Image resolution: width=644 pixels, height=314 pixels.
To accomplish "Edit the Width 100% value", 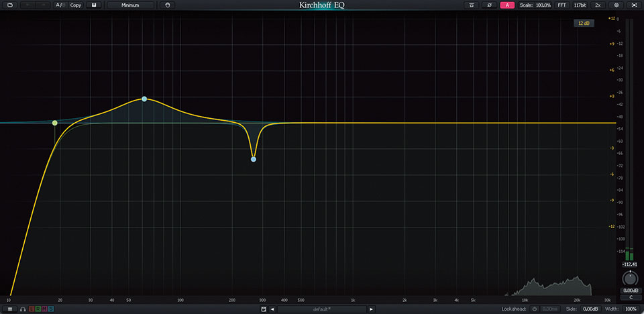I will tap(631, 309).
